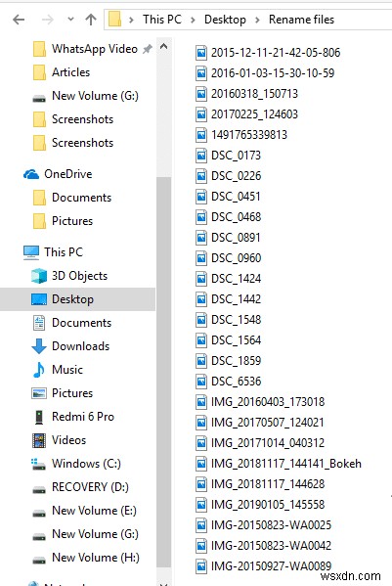Go up one folder level arrow
Image resolution: width=392 pixels, height=586 pixels.
click(91, 20)
